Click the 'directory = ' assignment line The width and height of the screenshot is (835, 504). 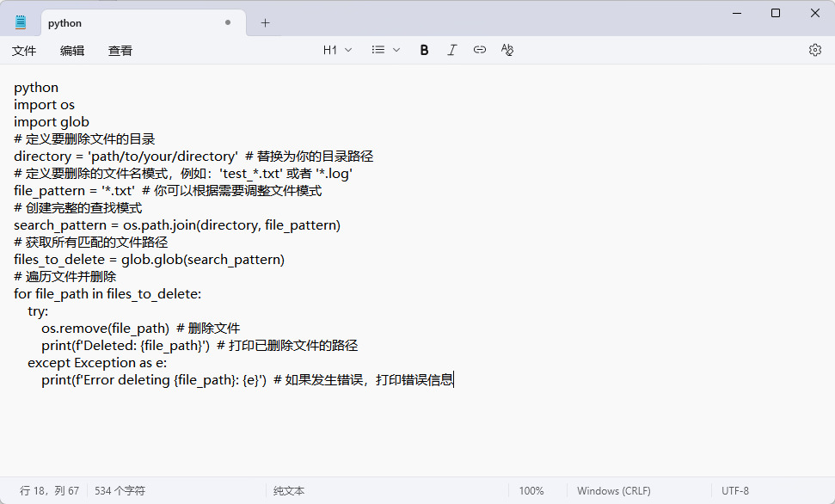pyautogui.click(x=193, y=156)
